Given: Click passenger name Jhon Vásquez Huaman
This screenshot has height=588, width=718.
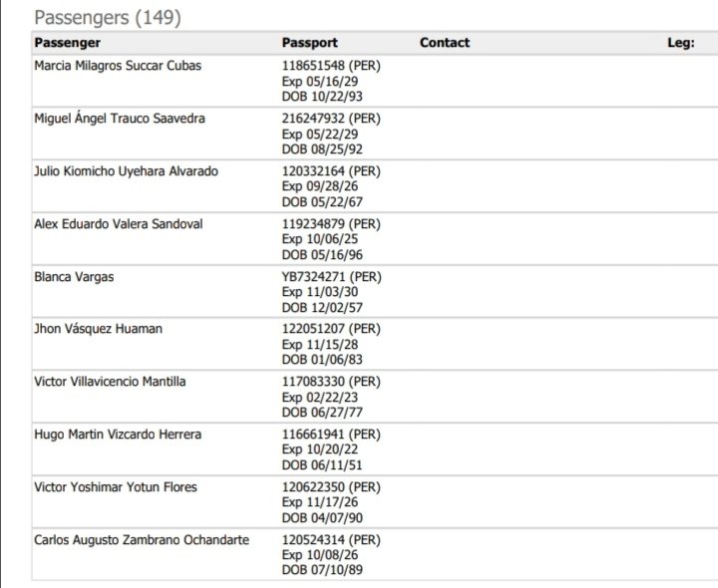Looking at the screenshot, I should (98, 329).
